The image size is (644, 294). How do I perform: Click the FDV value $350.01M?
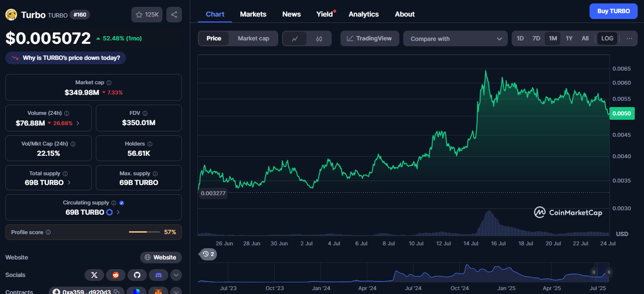click(139, 123)
